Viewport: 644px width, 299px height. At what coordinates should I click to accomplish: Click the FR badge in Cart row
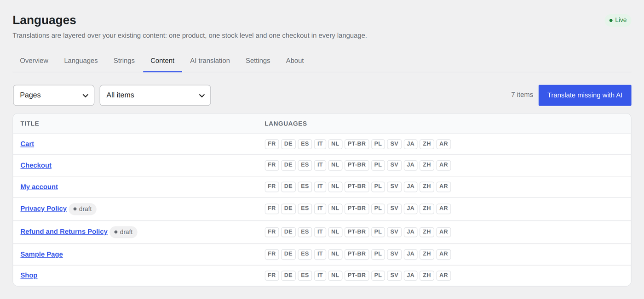coord(272,144)
